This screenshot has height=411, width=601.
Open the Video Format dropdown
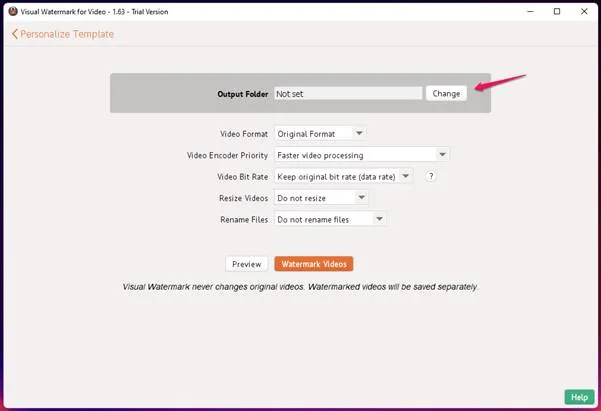(320, 134)
